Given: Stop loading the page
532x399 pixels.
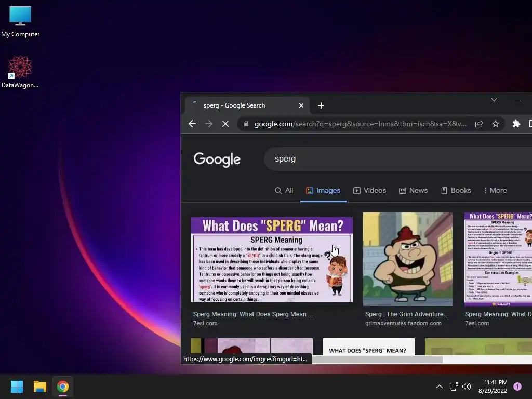Looking at the screenshot, I should (x=225, y=124).
